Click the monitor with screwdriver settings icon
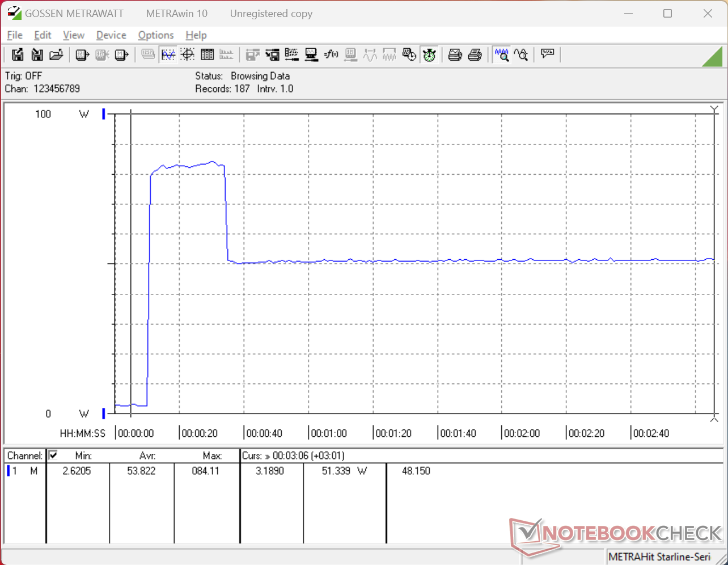The height and width of the screenshot is (565, 728). click(x=311, y=54)
